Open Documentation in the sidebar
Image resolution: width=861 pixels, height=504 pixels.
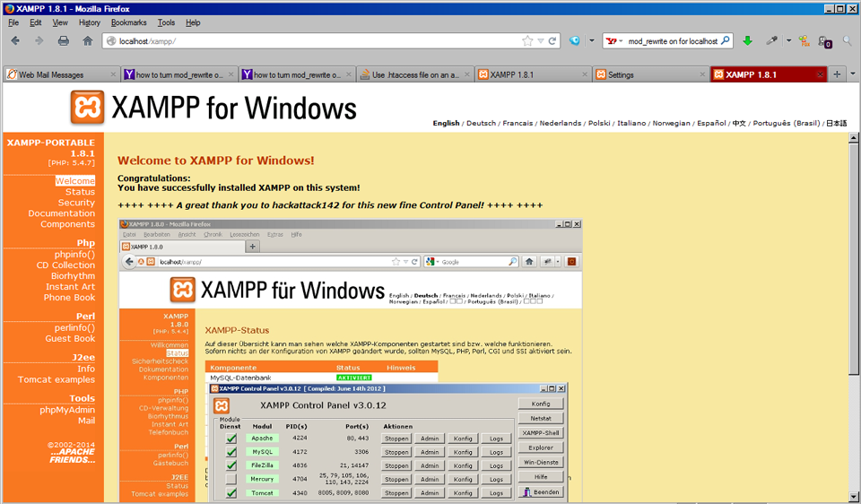[x=62, y=213]
